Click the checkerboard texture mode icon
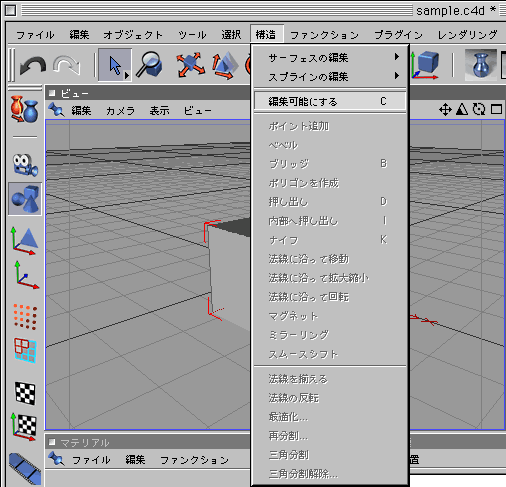The image size is (506, 487). click(x=25, y=393)
